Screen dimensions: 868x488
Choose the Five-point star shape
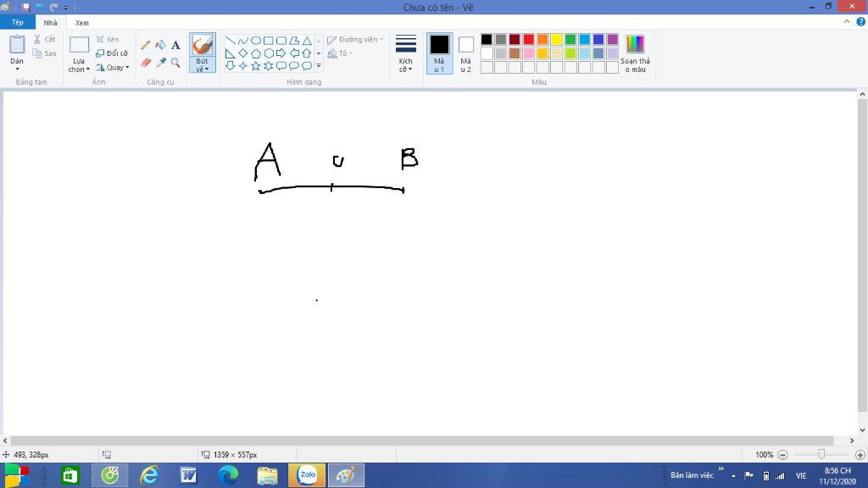pos(256,66)
